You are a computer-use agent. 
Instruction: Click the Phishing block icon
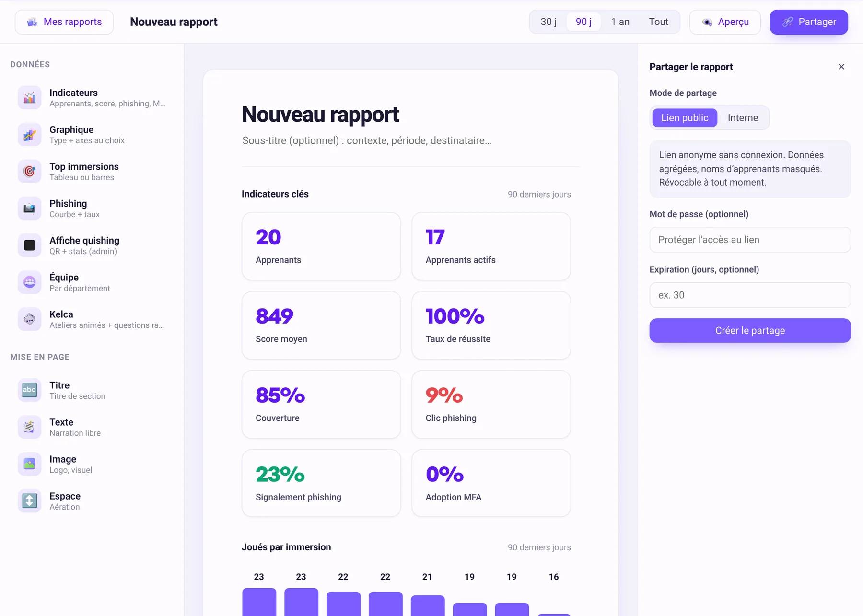point(30,209)
